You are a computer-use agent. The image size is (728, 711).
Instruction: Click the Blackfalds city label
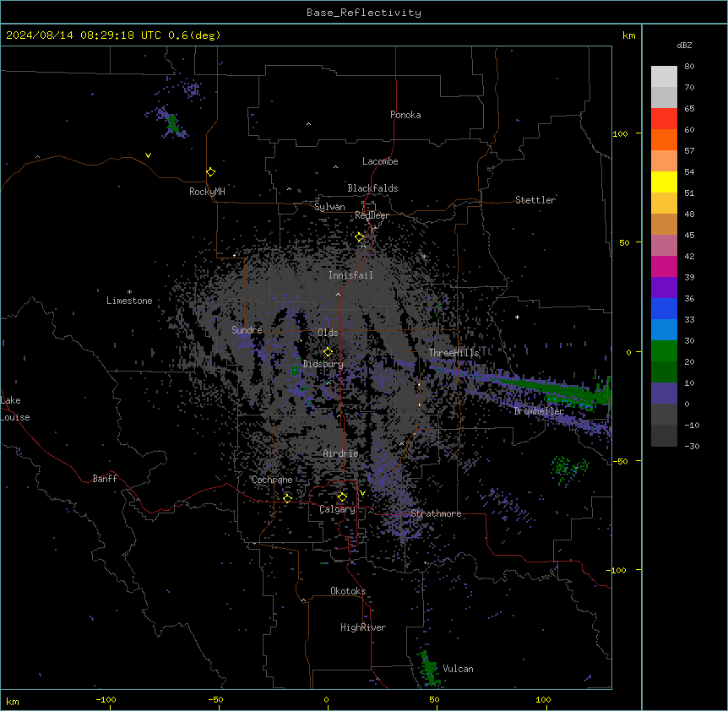[x=372, y=188]
